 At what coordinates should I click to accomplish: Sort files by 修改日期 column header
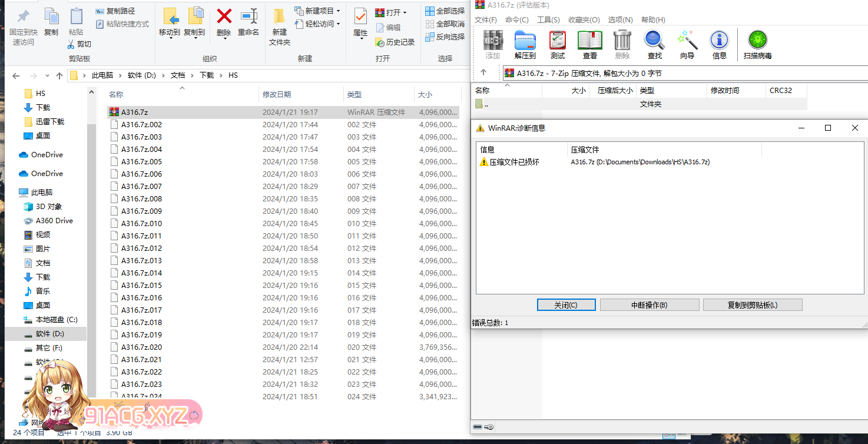277,94
